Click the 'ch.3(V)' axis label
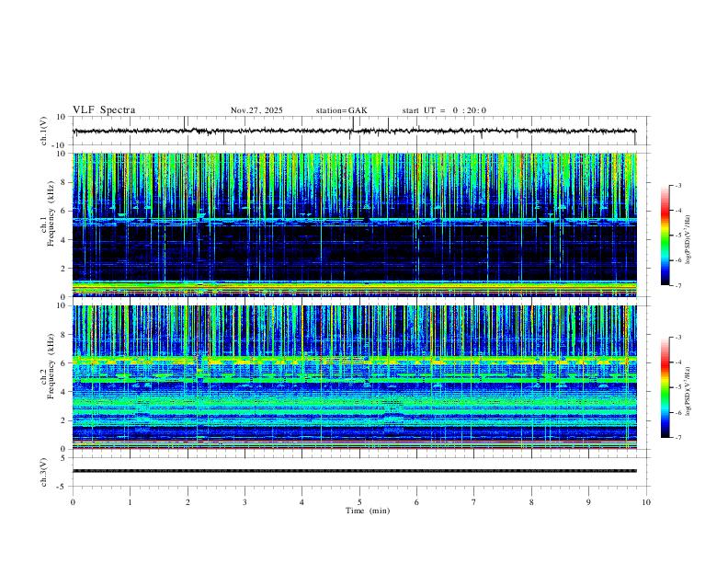The height and width of the screenshot is (563, 728). pos(44,473)
